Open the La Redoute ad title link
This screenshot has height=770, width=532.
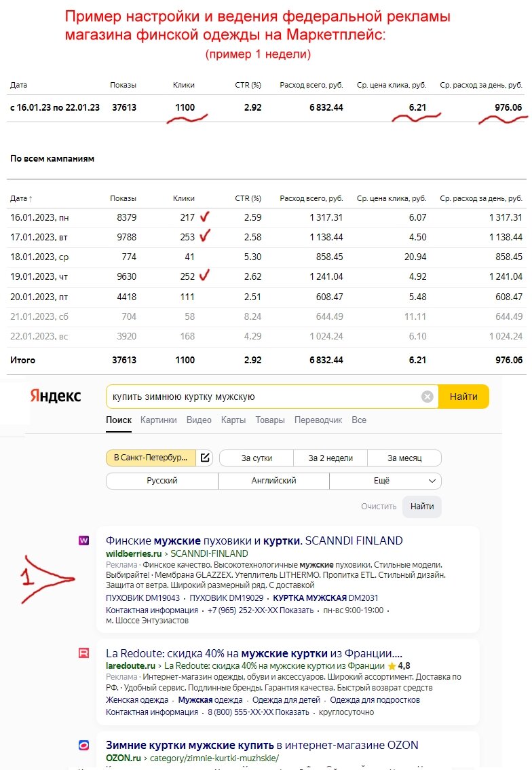pyautogui.click(x=254, y=653)
